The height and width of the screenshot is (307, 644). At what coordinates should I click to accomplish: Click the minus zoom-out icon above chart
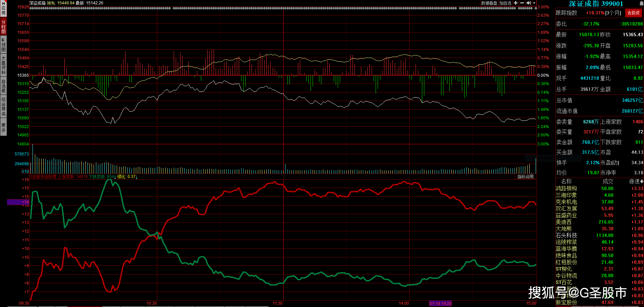point(522,3)
